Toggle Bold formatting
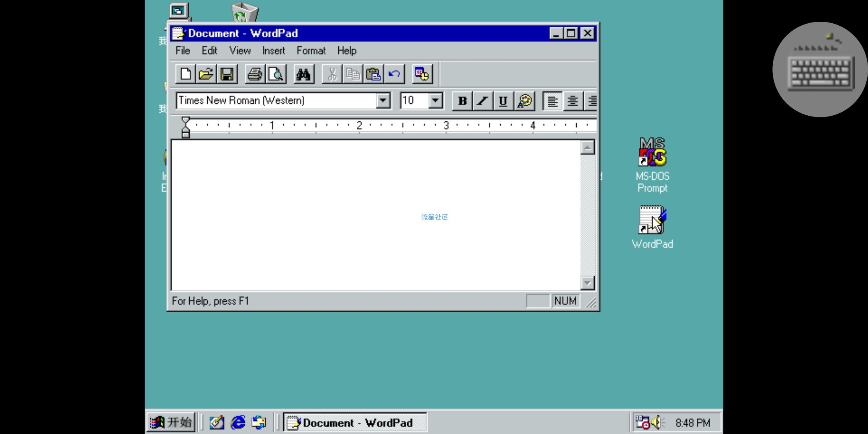The image size is (868, 434). coord(462,101)
